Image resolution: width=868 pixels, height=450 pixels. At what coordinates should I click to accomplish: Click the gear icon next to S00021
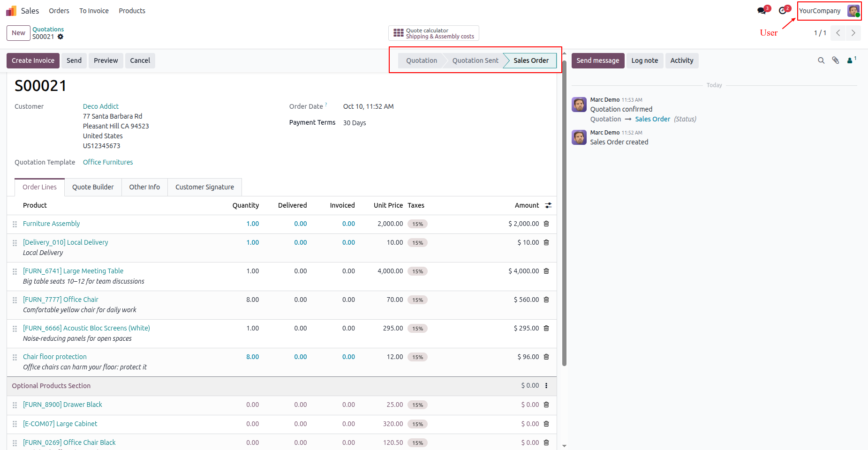pyautogui.click(x=60, y=37)
